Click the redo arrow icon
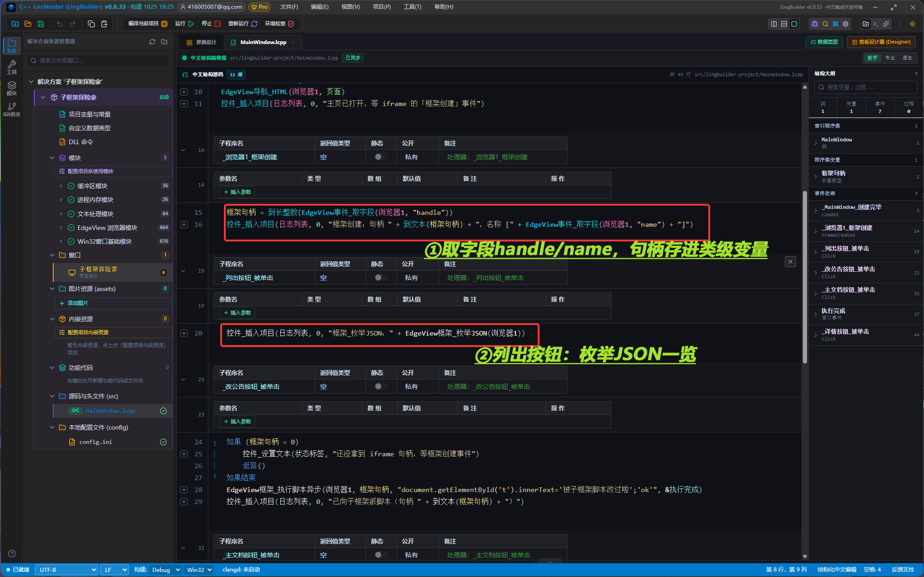The height and width of the screenshot is (577, 924). click(72, 24)
